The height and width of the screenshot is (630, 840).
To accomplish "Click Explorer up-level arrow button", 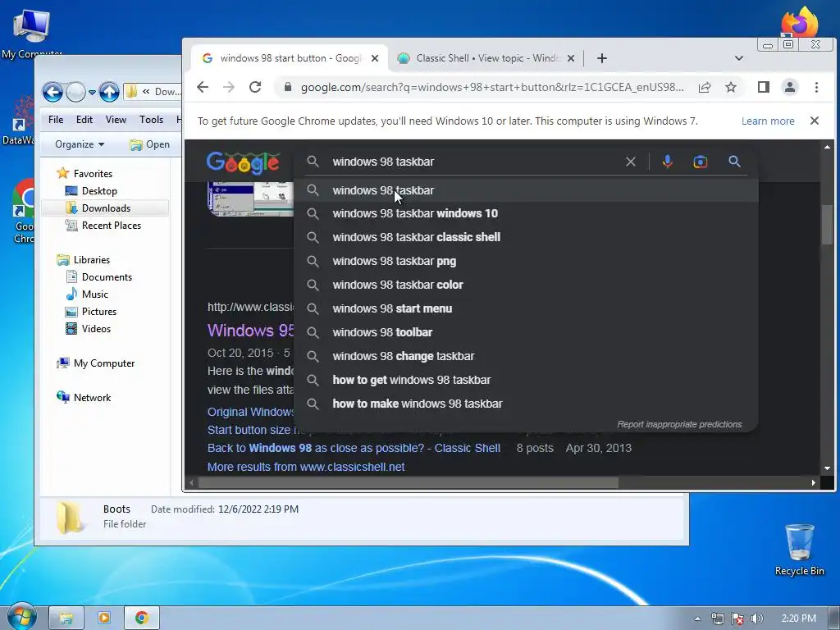I will tap(109, 92).
